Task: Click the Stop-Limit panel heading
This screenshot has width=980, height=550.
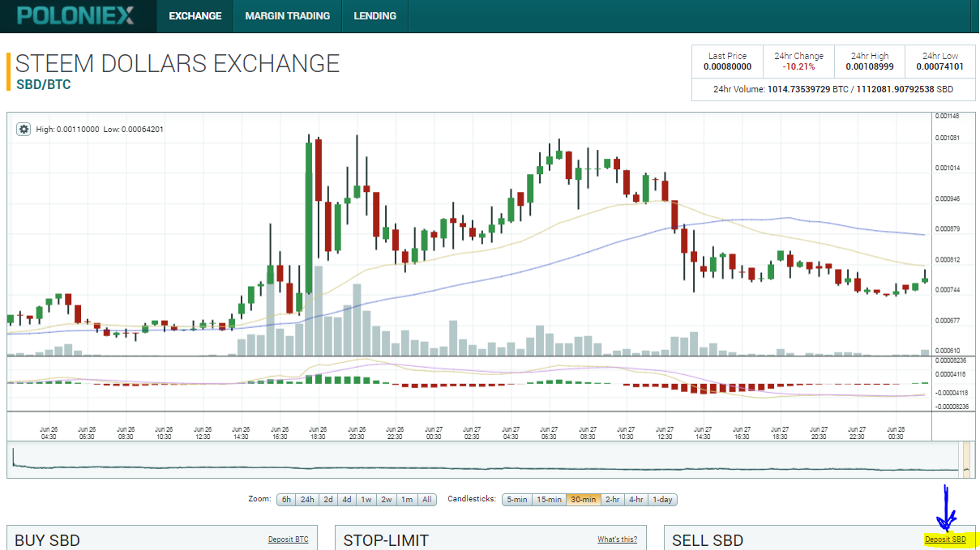Action: click(386, 540)
